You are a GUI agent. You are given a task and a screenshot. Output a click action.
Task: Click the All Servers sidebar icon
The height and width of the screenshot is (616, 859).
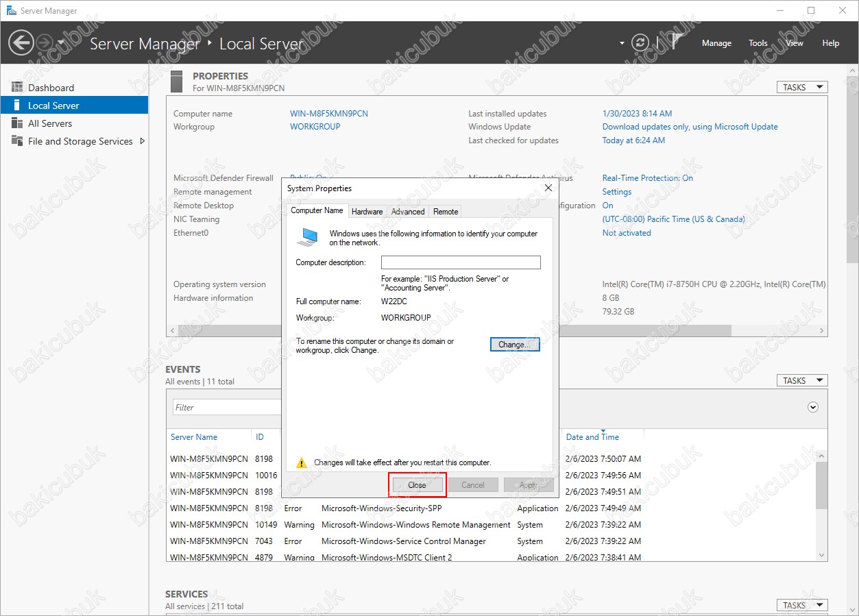[x=16, y=123]
